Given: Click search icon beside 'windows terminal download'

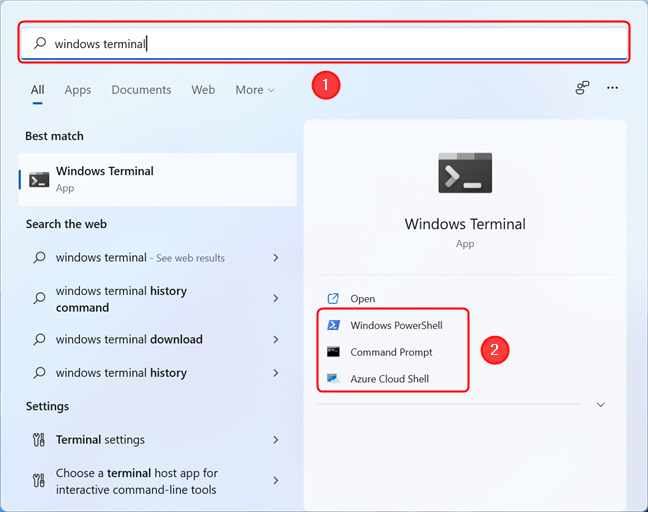Looking at the screenshot, I should coord(39,339).
